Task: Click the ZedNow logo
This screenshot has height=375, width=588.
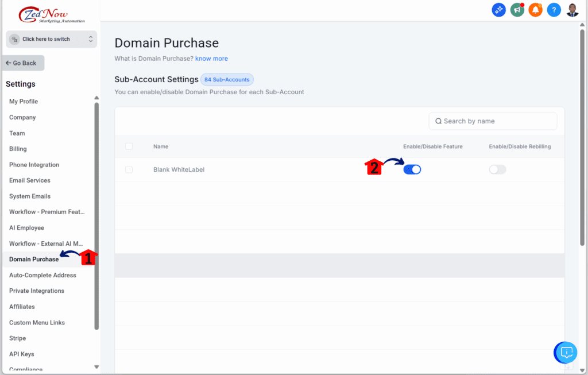Action: pos(52,15)
